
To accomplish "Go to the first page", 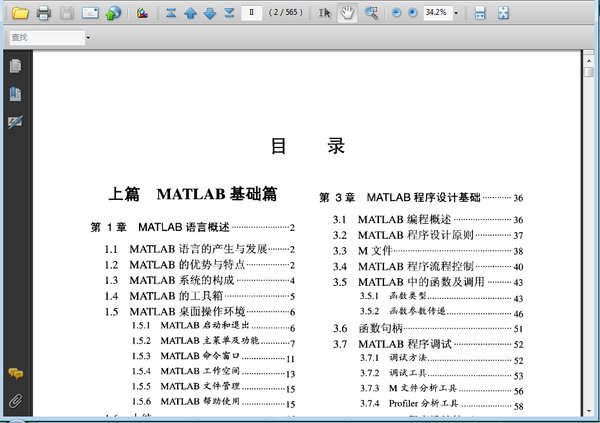I will [171, 13].
